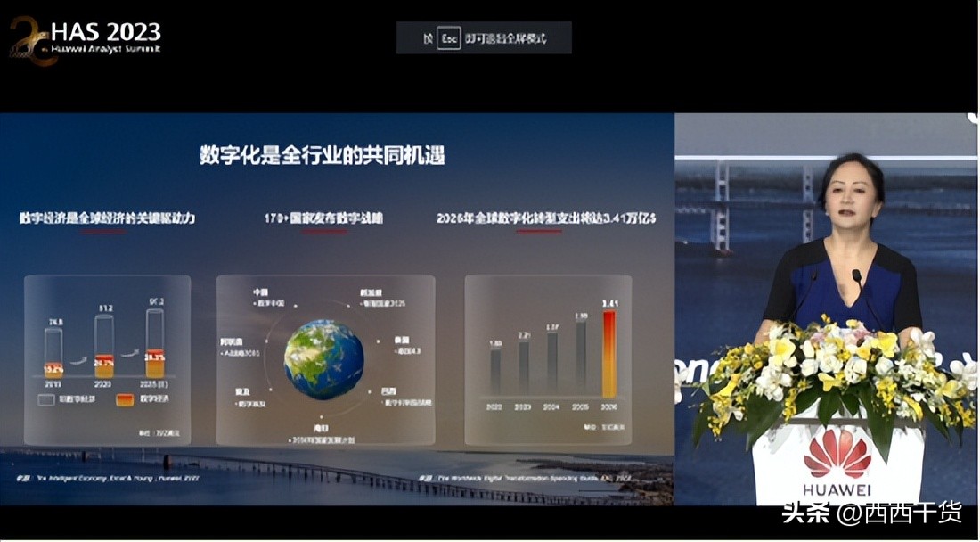Viewport: 980px width, 542px height.
Task: Click the 中国 marker beside the globe
Action: (x=260, y=291)
